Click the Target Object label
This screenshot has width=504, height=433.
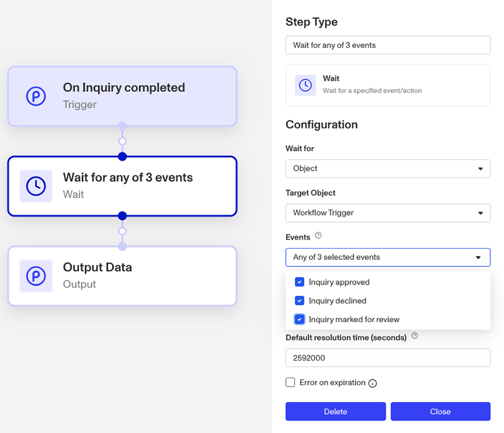click(x=310, y=193)
